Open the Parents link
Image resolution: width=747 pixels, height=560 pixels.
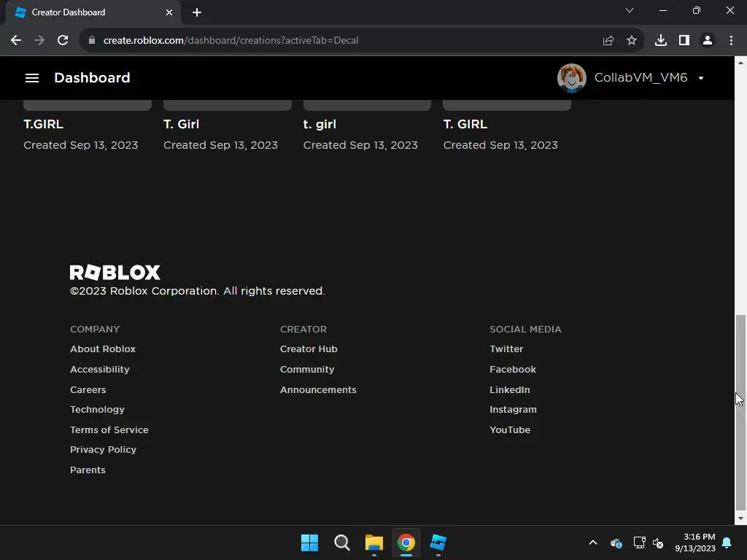88,470
